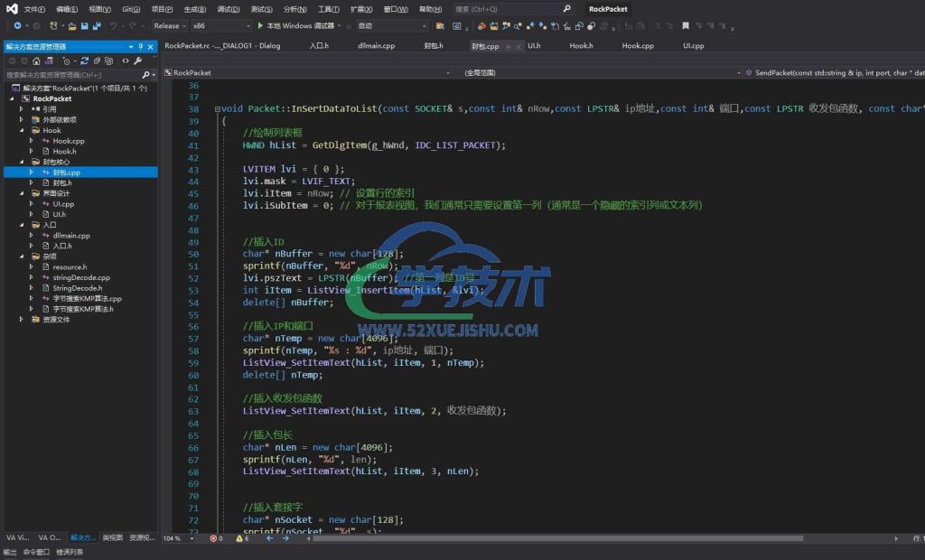Navigate backward using the status bar arrow

(270, 538)
